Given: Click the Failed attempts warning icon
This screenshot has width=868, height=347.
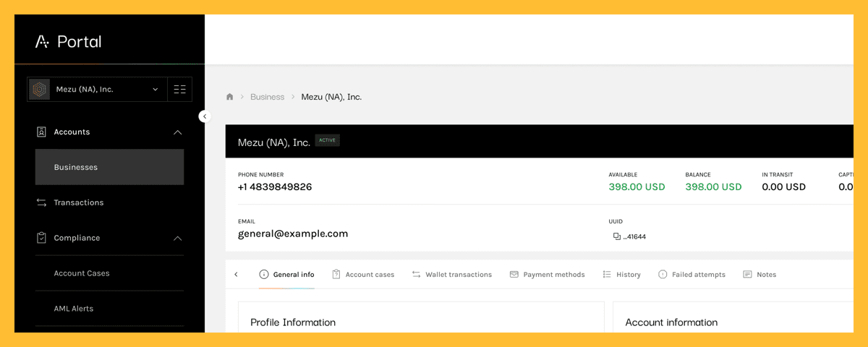Looking at the screenshot, I should (x=663, y=275).
